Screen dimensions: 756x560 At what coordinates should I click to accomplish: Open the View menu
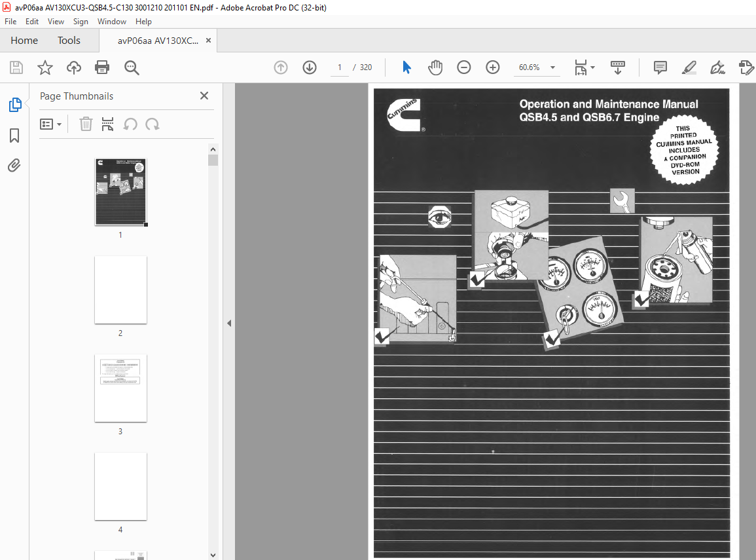coord(56,22)
